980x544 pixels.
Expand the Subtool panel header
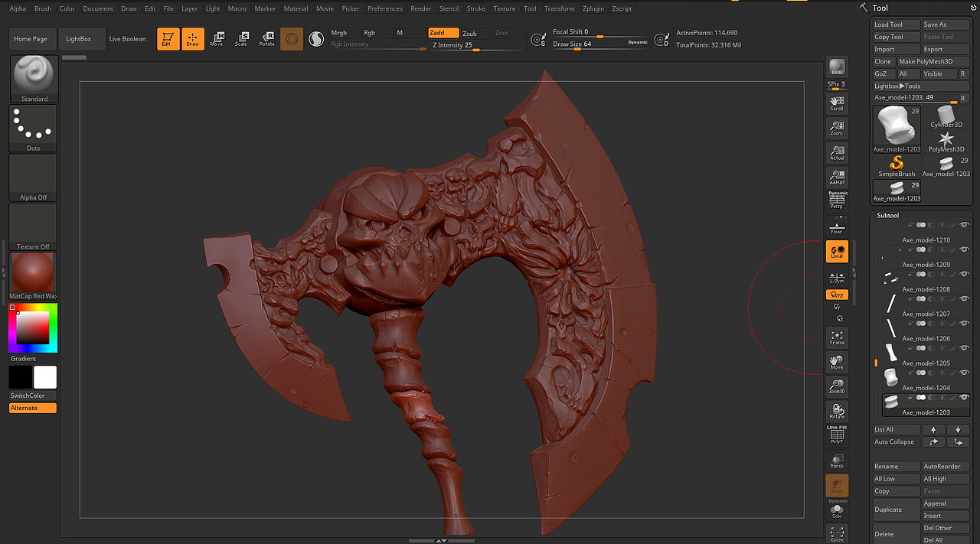pos(888,216)
